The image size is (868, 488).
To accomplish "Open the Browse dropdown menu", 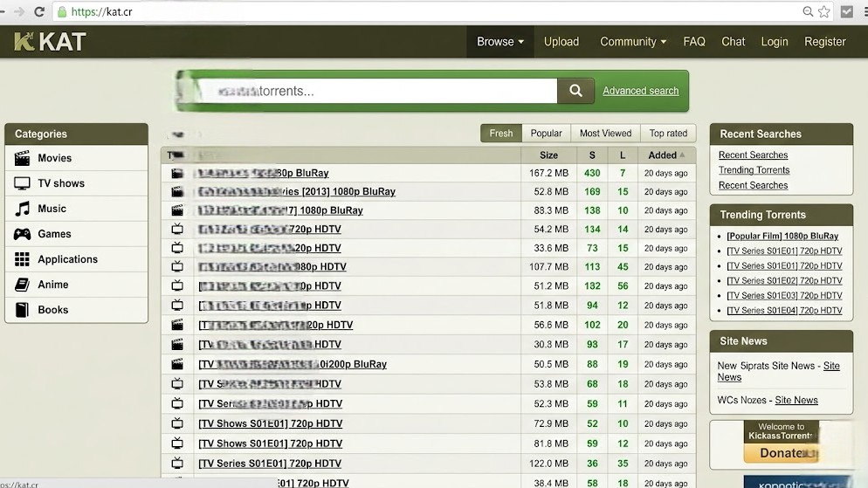I will pos(500,42).
